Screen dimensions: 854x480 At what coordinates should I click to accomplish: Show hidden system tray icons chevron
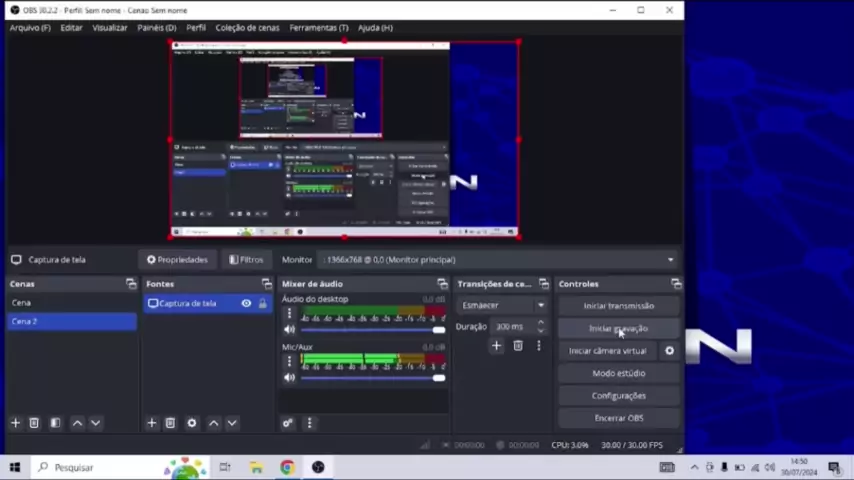[x=694, y=467]
